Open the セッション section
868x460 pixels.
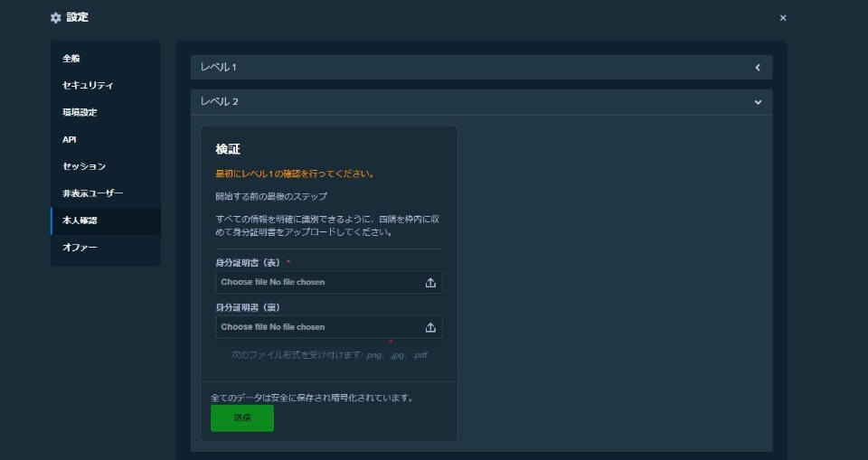click(x=106, y=166)
